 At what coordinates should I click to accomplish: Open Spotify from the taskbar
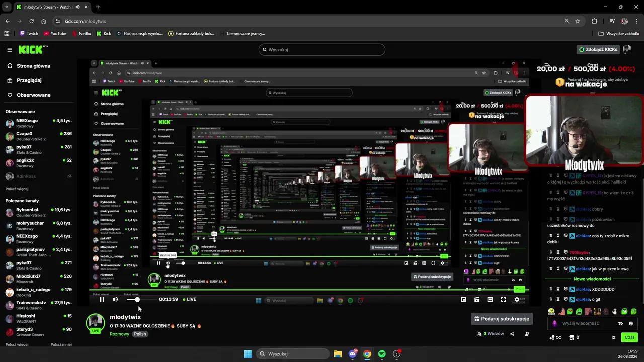point(382,354)
